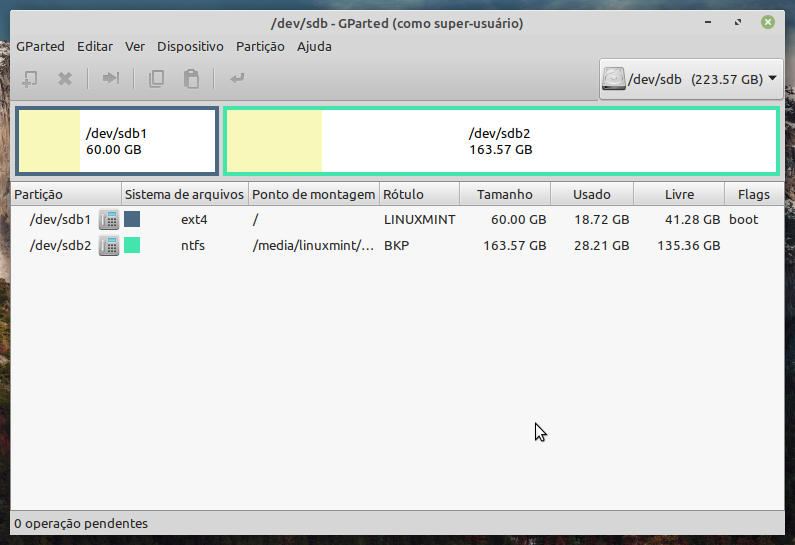Click the New partition toolbar icon
The image size is (795, 545).
point(30,79)
